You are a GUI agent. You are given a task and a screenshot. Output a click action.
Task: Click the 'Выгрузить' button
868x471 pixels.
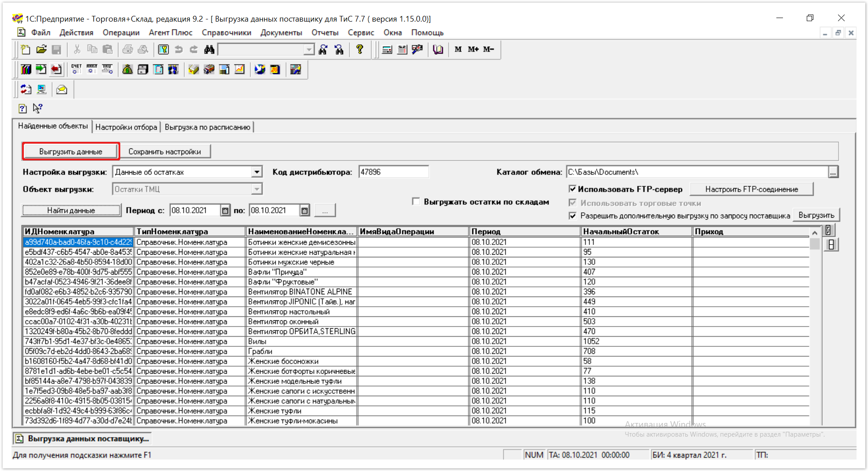point(816,215)
